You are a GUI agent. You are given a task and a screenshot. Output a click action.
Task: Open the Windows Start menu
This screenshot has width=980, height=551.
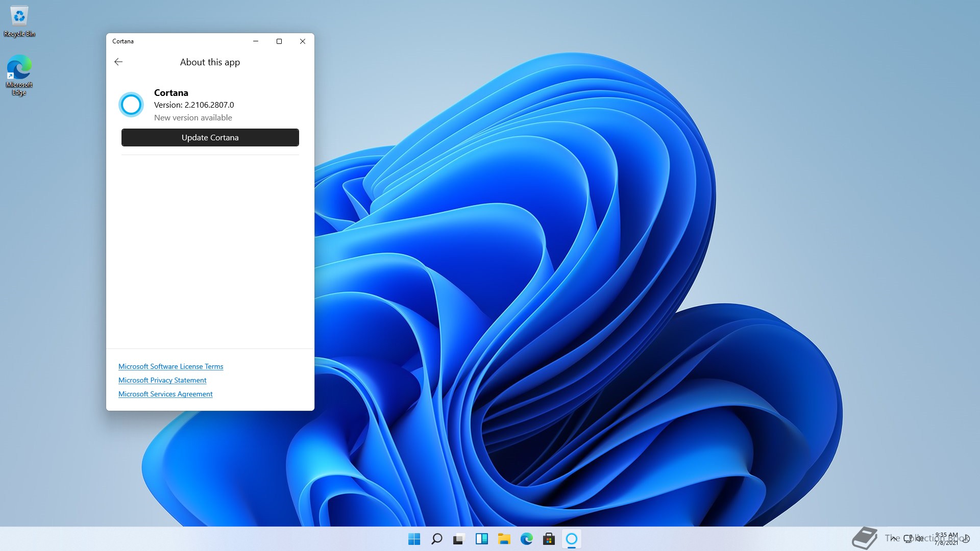click(414, 539)
